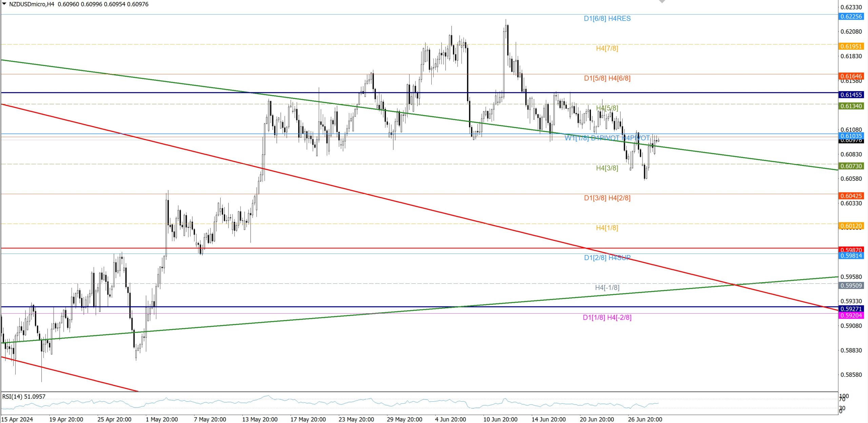Click the D1[1/8] H4[-2/8] label
The width and height of the screenshot is (868, 423).
coord(607,318)
